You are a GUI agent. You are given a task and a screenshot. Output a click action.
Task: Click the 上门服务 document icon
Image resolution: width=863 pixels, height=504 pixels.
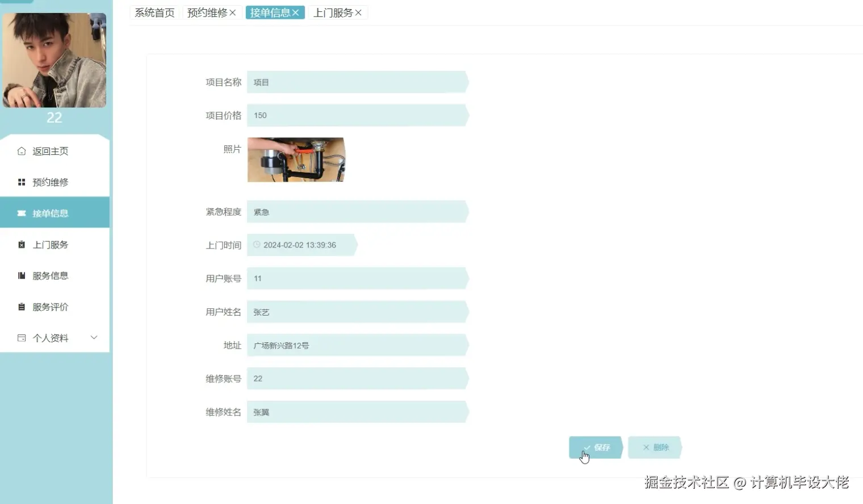tap(20, 244)
